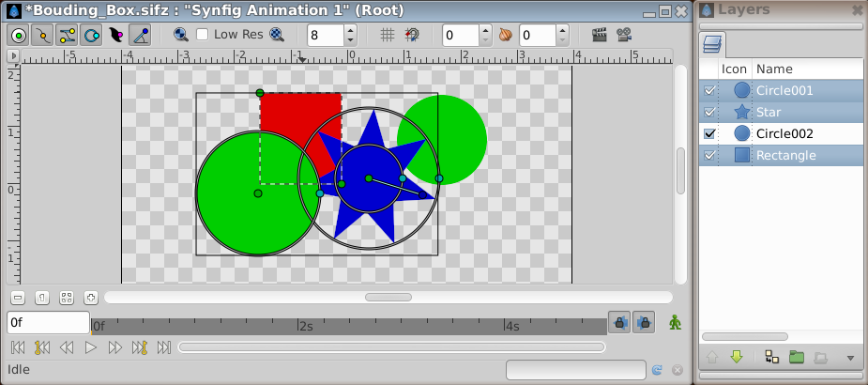Reset zoom to 100% button
Screen dimensions: 868x385
point(42,298)
